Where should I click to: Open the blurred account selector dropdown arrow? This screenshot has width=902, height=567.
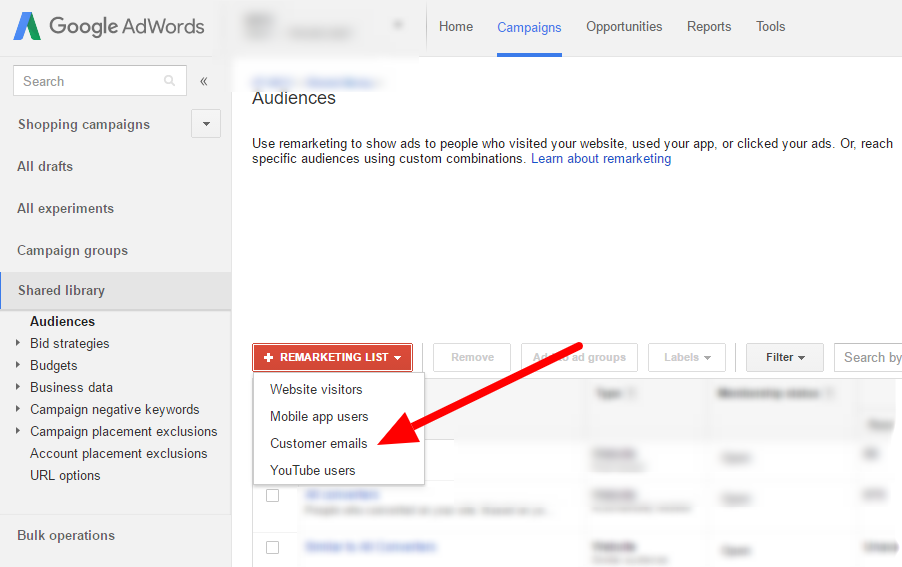point(398,25)
